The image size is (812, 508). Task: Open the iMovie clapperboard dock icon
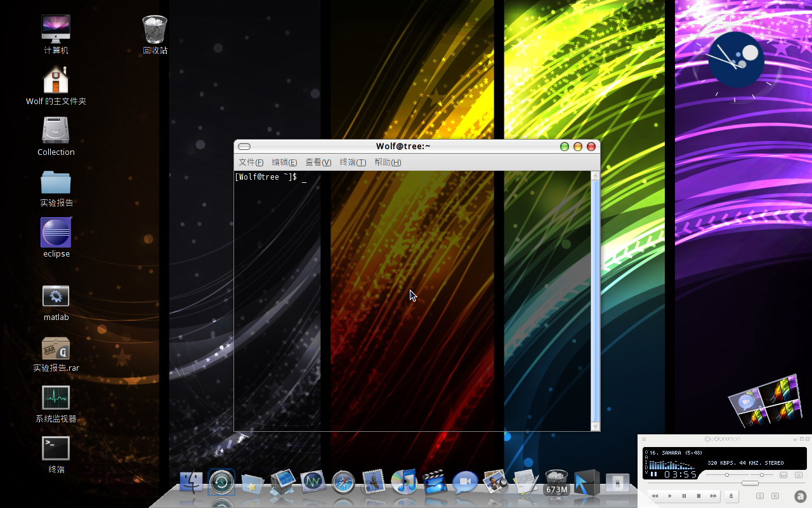click(435, 483)
